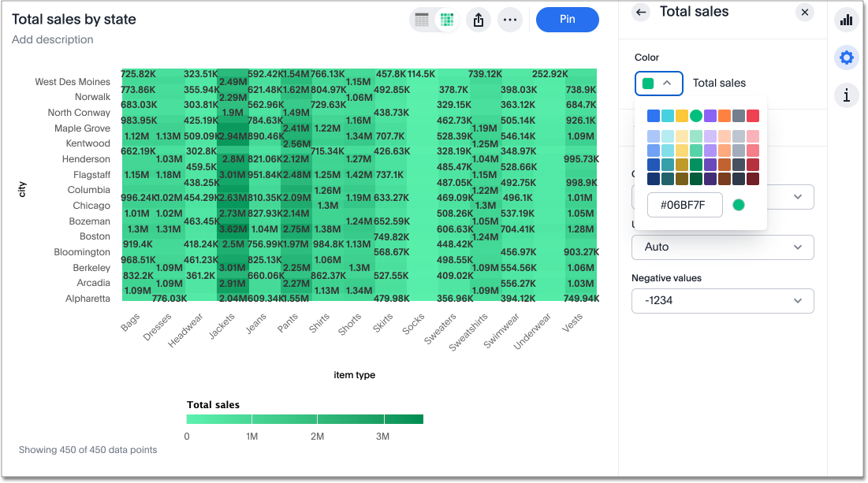Open the Negative values format dropdown
Viewport: 868px width, 483px height.
(x=722, y=300)
